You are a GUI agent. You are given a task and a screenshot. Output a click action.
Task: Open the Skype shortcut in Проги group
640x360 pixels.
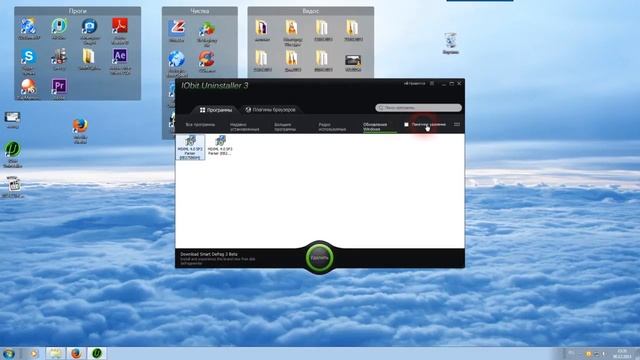(x=28, y=61)
